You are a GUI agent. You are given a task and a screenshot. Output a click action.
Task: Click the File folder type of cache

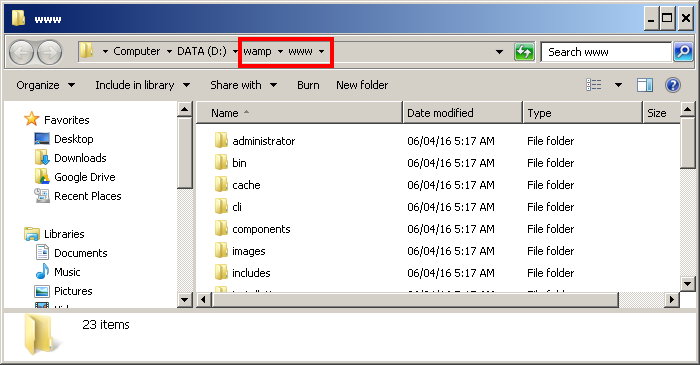(550, 185)
